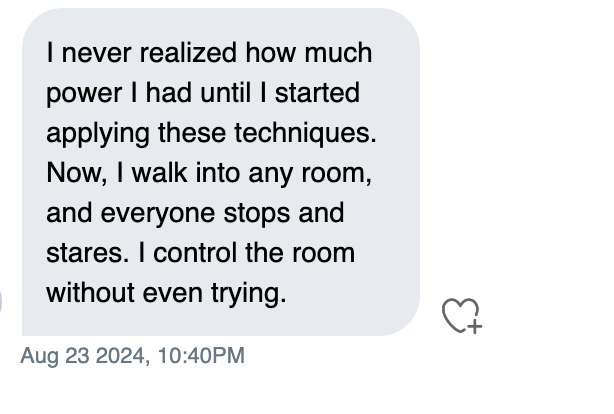Screen dimensions: 614x414
Task: Click the text "power I had until I started"
Action: point(203,94)
